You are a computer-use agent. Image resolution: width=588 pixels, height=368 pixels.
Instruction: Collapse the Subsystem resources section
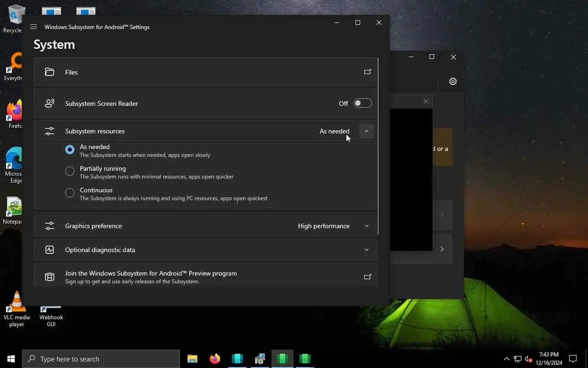(x=367, y=131)
